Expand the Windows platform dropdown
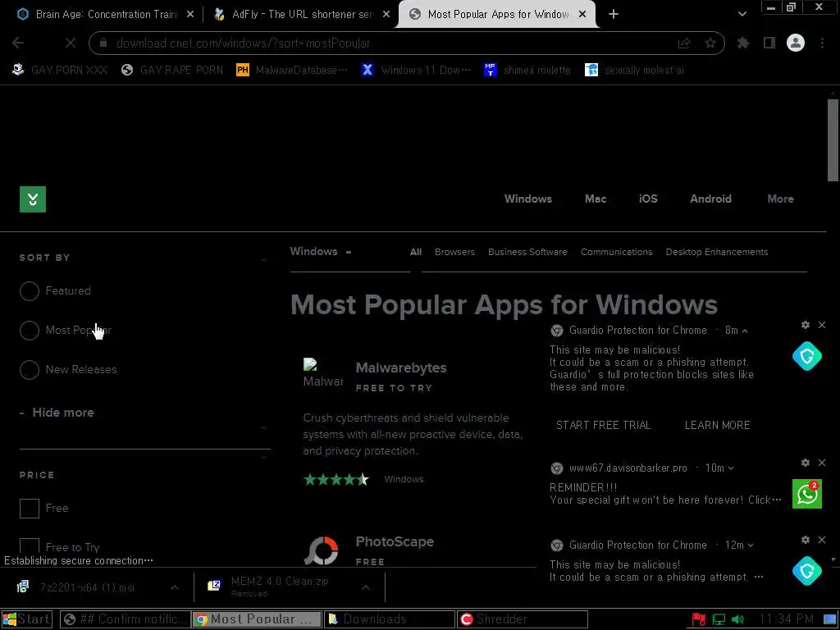The image size is (840, 630). (321, 252)
